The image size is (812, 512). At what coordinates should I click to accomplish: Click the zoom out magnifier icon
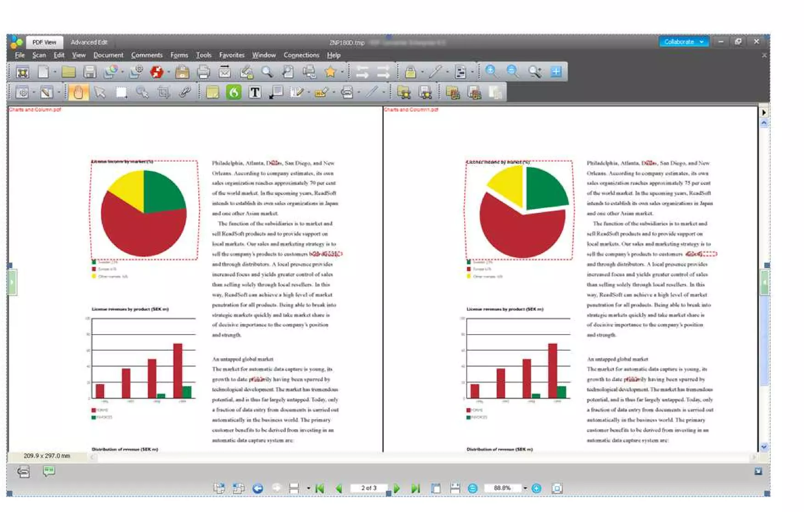coord(513,72)
